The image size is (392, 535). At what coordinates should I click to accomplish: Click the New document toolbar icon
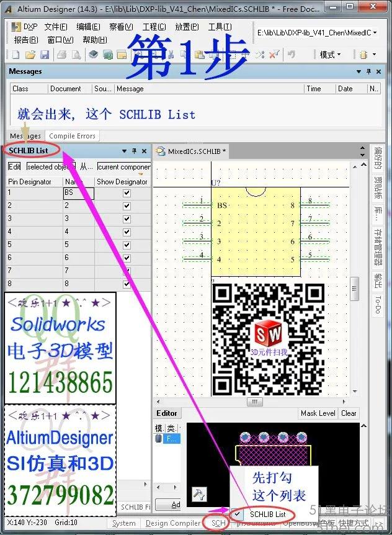tap(16, 55)
